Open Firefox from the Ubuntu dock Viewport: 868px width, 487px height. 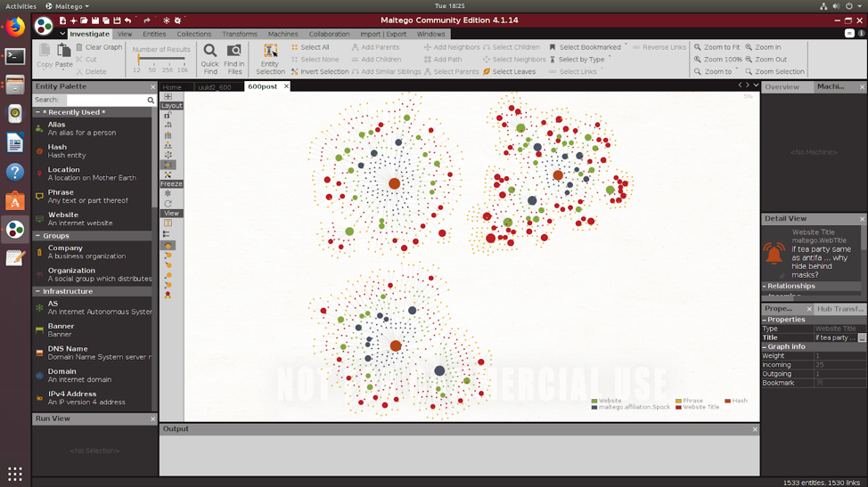click(15, 27)
